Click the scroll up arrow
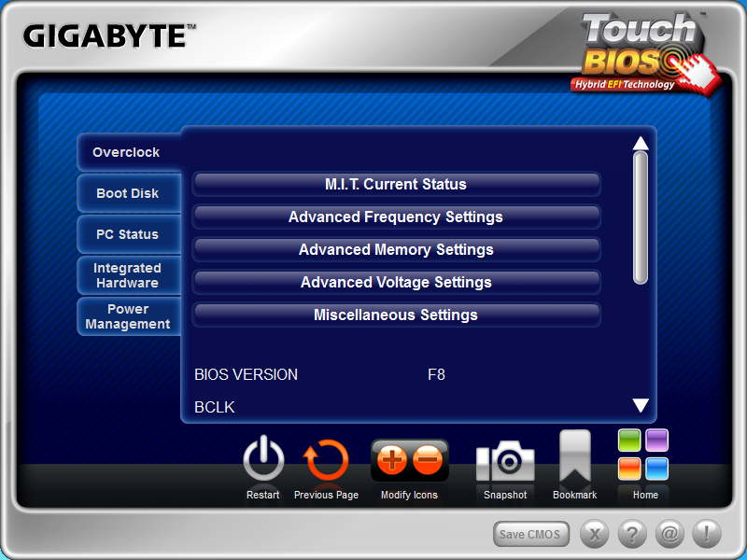 tap(641, 143)
